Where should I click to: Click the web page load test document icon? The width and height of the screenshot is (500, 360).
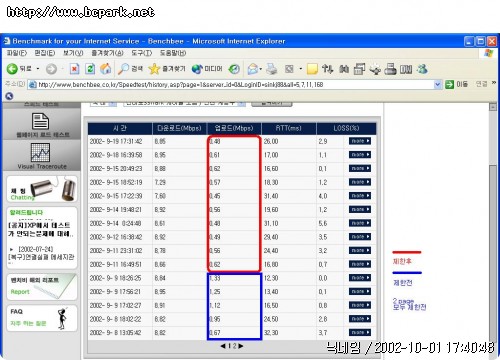click(x=40, y=121)
